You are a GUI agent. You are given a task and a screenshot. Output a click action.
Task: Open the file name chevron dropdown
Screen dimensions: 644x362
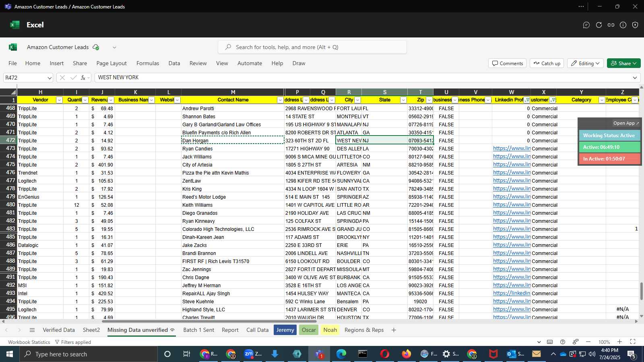tap(114, 47)
